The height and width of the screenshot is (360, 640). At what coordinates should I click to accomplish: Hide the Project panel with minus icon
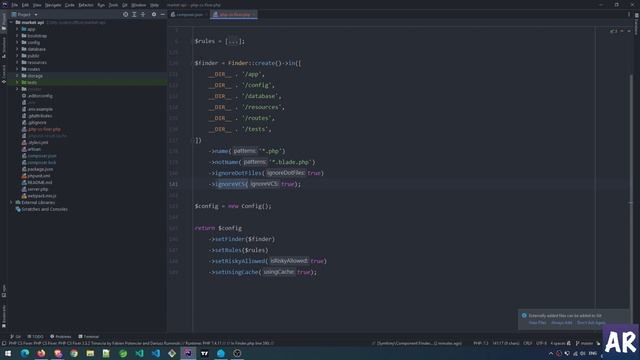coord(162,14)
